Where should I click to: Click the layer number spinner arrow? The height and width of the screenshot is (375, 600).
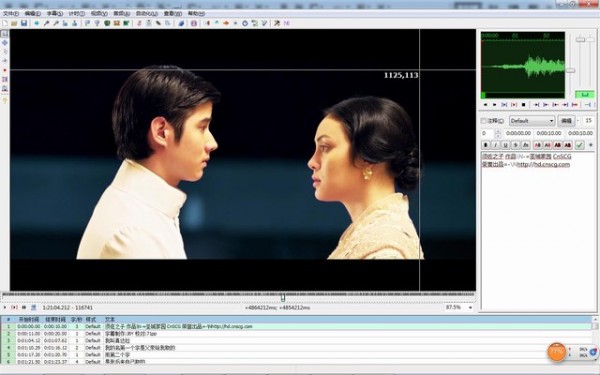click(498, 133)
